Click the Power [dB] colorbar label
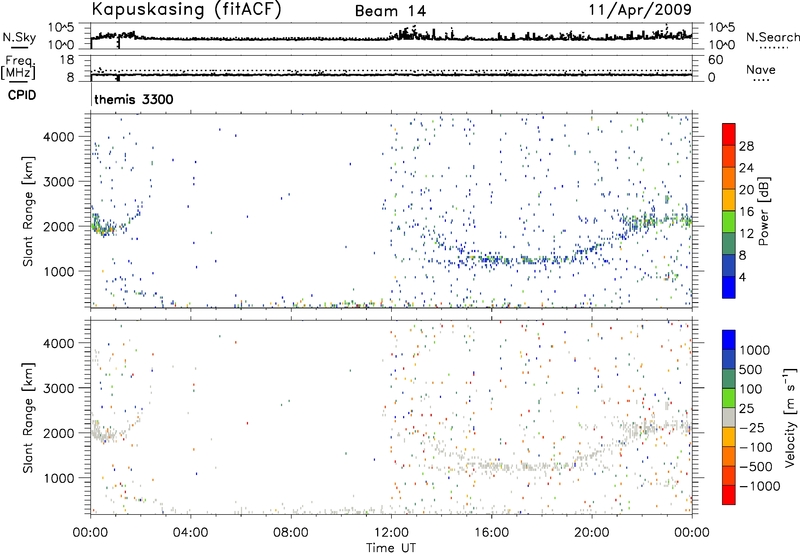Viewport: 800px width, 554px height. (x=763, y=211)
